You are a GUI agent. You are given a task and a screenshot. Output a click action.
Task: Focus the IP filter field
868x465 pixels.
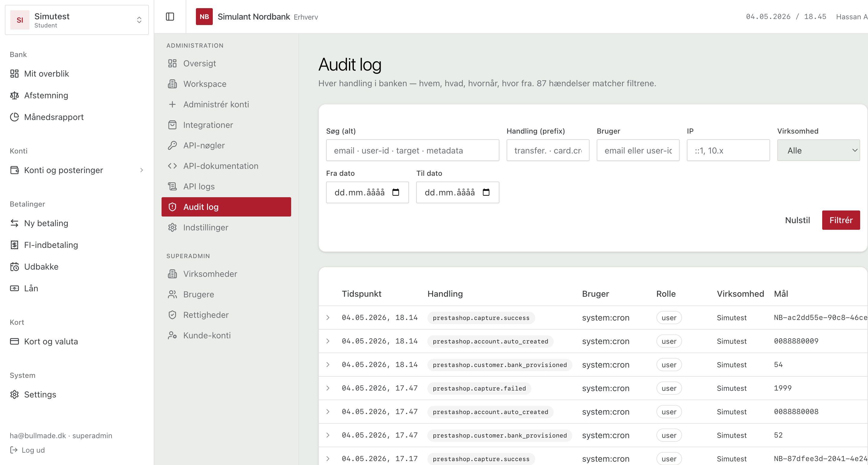[728, 150]
